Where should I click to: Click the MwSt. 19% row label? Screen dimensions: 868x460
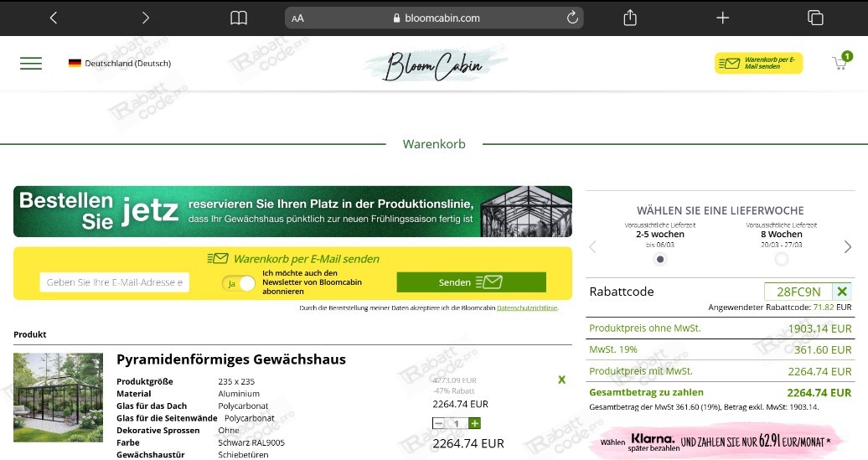click(613, 350)
